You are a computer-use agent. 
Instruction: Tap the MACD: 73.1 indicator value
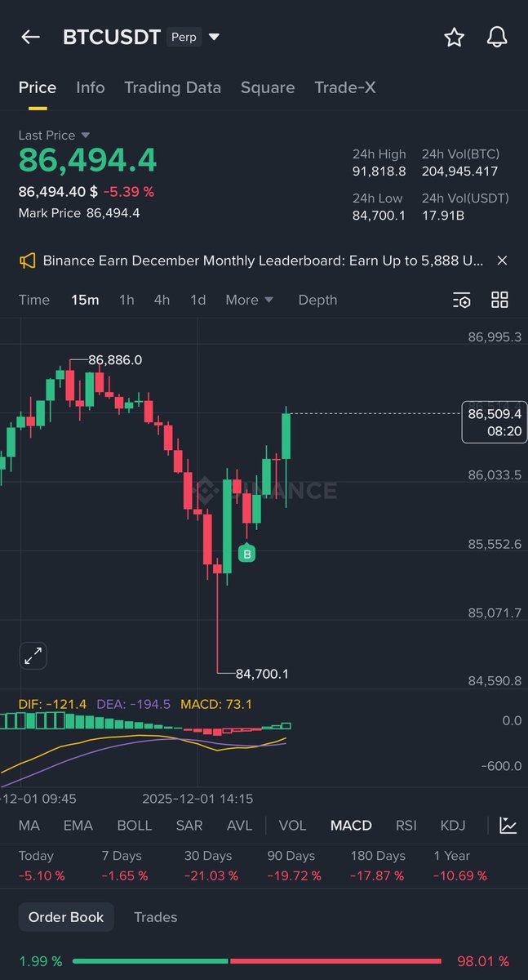[x=216, y=704]
